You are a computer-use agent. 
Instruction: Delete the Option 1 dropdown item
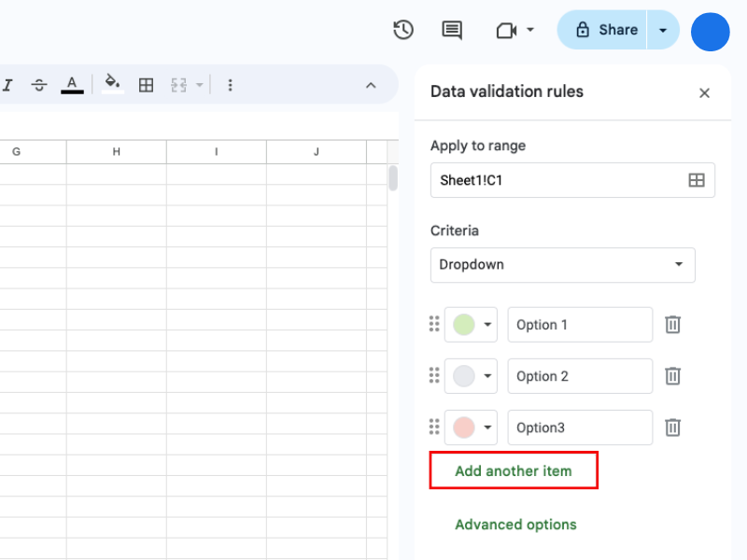[x=672, y=325]
